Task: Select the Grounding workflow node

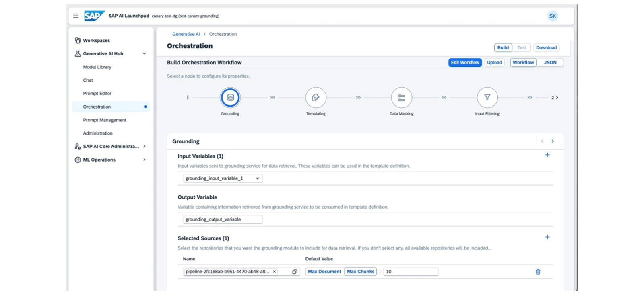Action: point(230,98)
